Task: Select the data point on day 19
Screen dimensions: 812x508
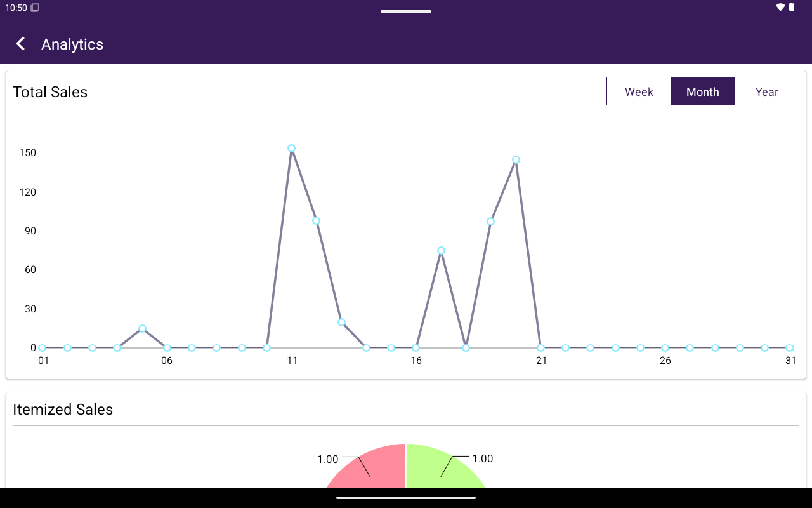Action: click(490, 221)
